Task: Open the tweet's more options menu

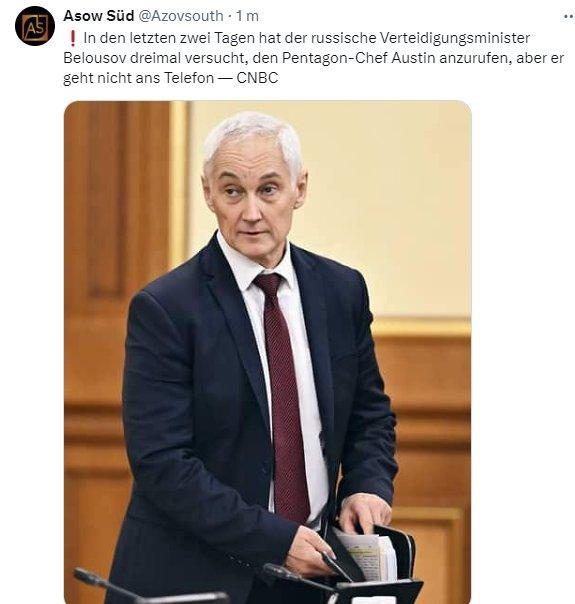Action: (x=569, y=17)
